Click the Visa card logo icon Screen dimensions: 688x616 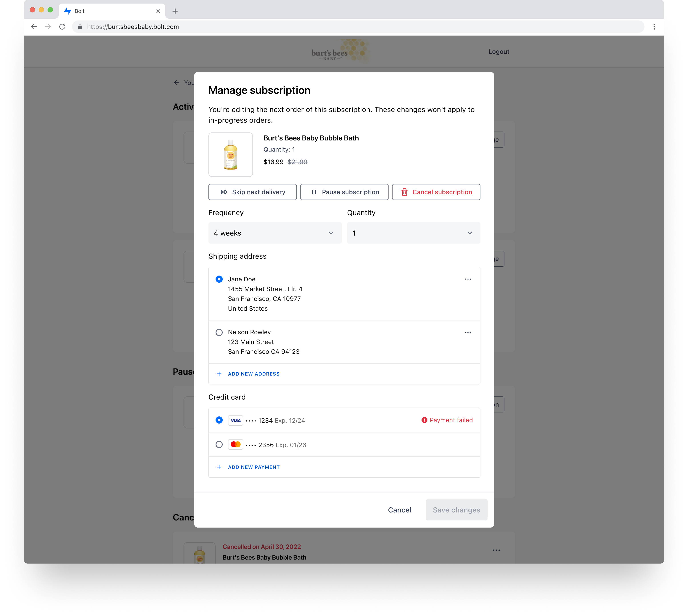[235, 420]
